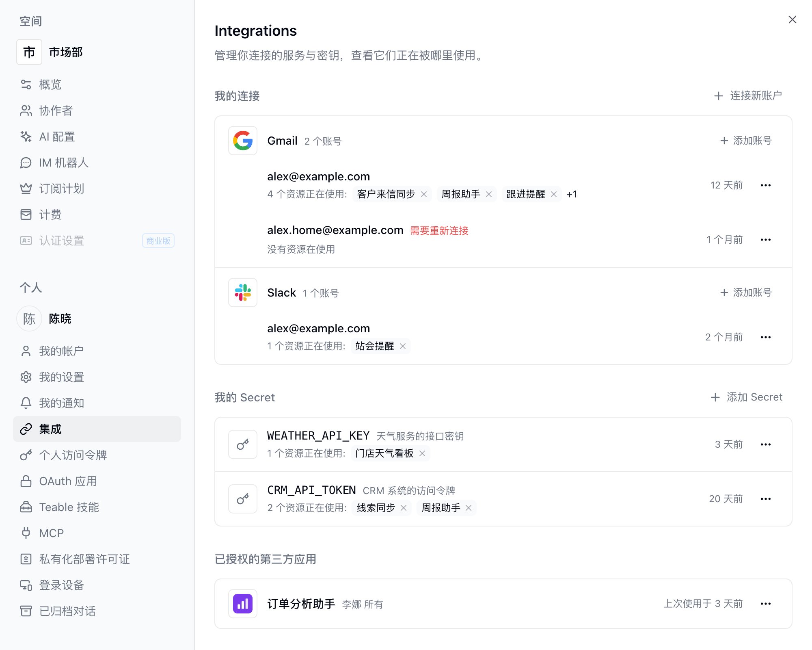The width and height of the screenshot is (812, 650).
Task: Open more options for 订单分析助手
Action: coord(766,604)
